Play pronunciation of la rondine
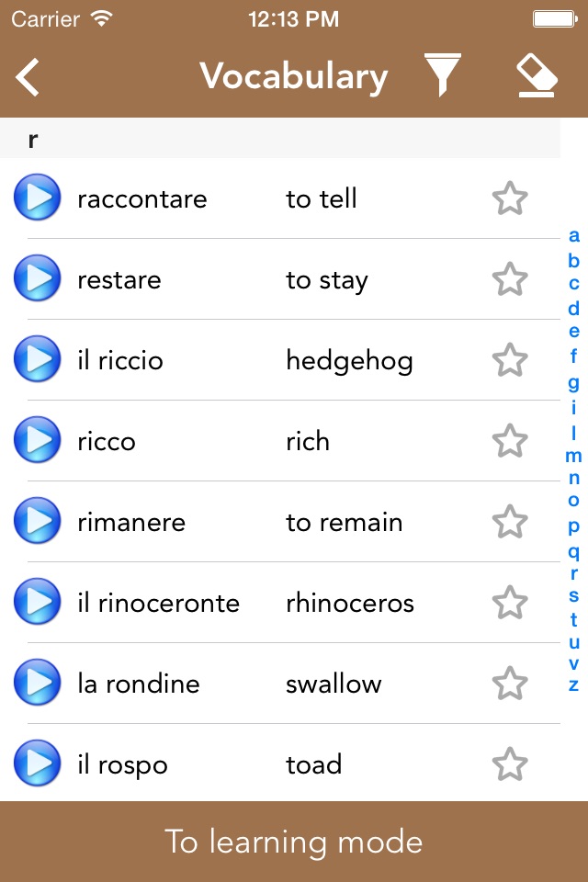The width and height of the screenshot is (588, 882). point(38,684)
